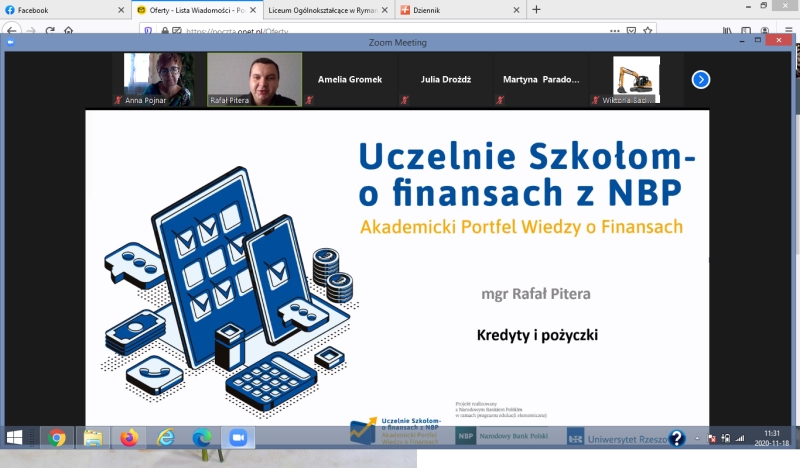The width and height of the screenshot is (800, 468).
Task: Click the Amelia Gromek participant tile
Action: pyautogui.click(x=350, y=80)
